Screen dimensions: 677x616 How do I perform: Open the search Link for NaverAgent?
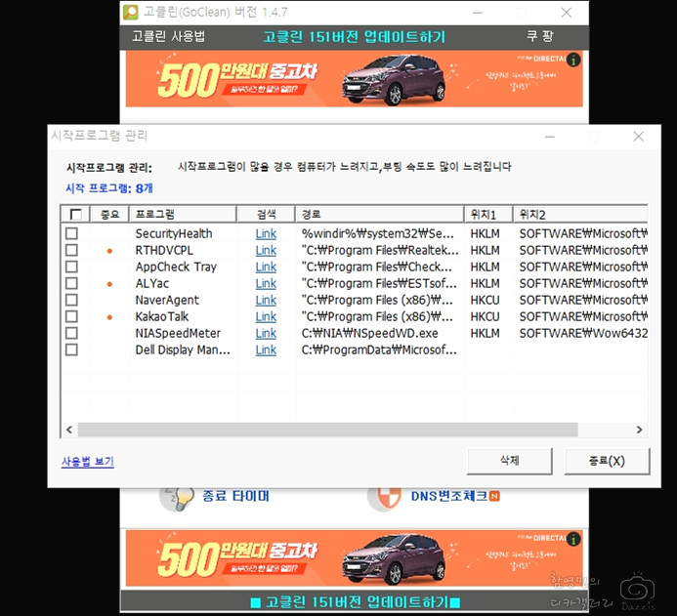tap(266, 301)
